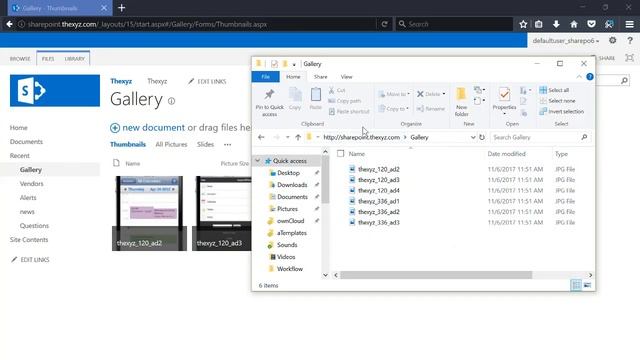Click the Copy icon in Clipboard group
Viewport: 640px width, 360px height.
[295, 94]
